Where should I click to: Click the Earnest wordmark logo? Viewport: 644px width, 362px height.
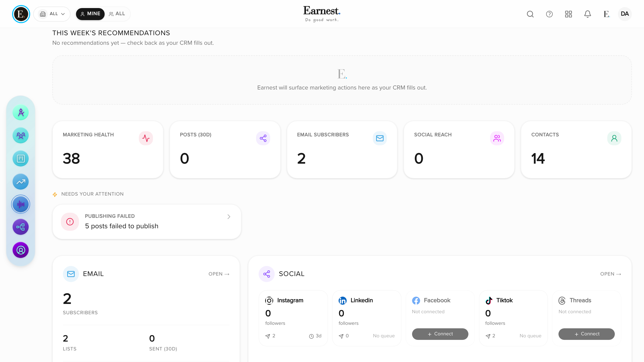point(322,14)
